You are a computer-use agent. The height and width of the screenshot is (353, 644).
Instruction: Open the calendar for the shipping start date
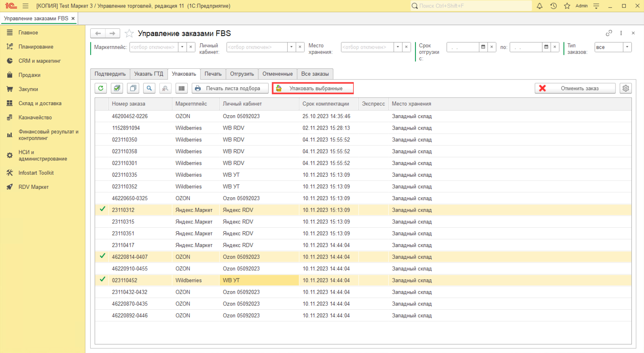pos(483,47)
